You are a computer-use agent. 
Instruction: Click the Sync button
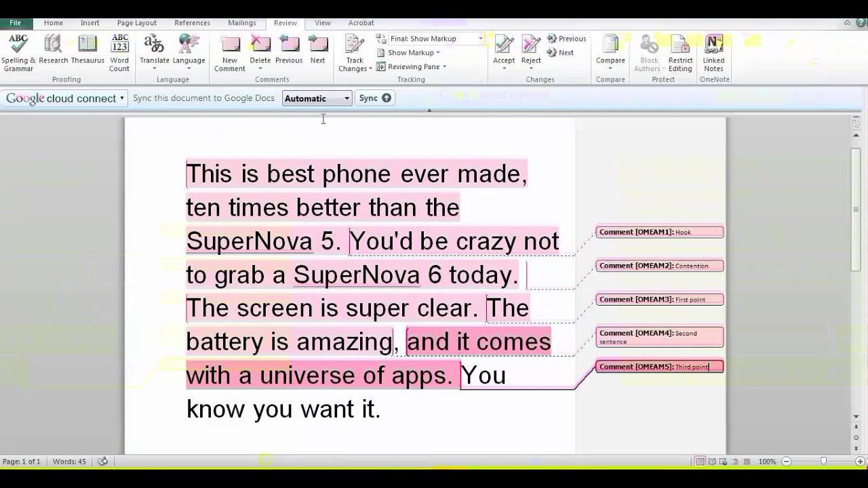click(x=375, y=98)
